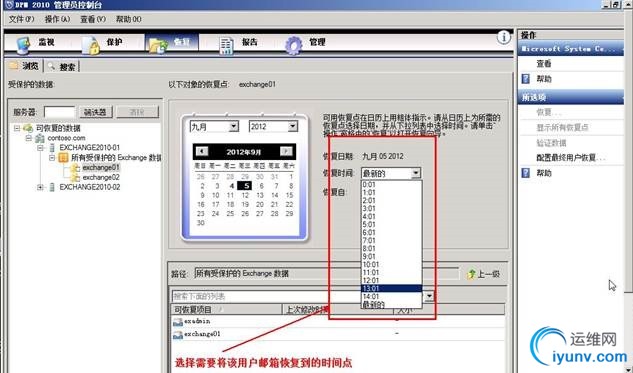
Task: Select exchange01 in the tree
Action: (x=101, y=167)
